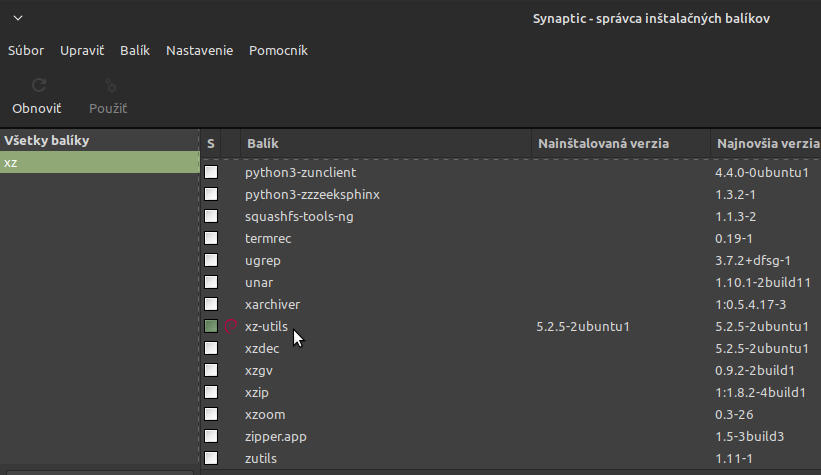This screenshot has height=475, width=821.
Task: Open the Nastavenie menu
Action: pos(199,50)
